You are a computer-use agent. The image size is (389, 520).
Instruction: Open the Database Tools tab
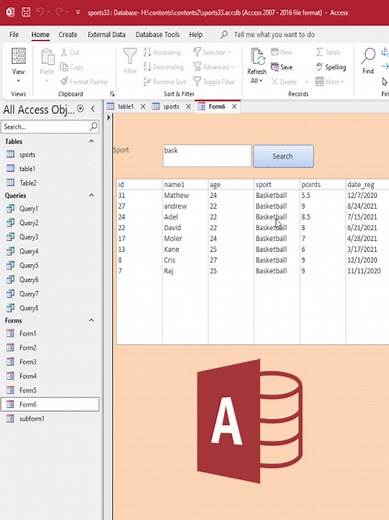157,34
